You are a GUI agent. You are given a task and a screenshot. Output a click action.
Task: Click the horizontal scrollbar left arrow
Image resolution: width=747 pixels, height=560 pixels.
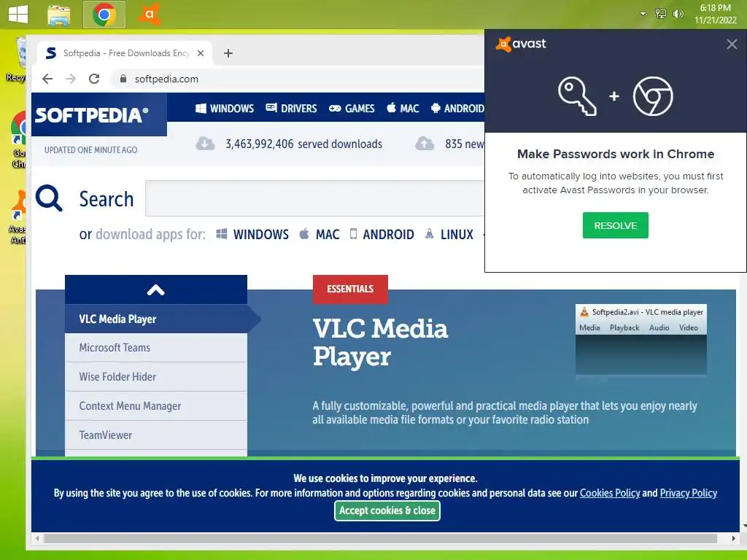37,539
